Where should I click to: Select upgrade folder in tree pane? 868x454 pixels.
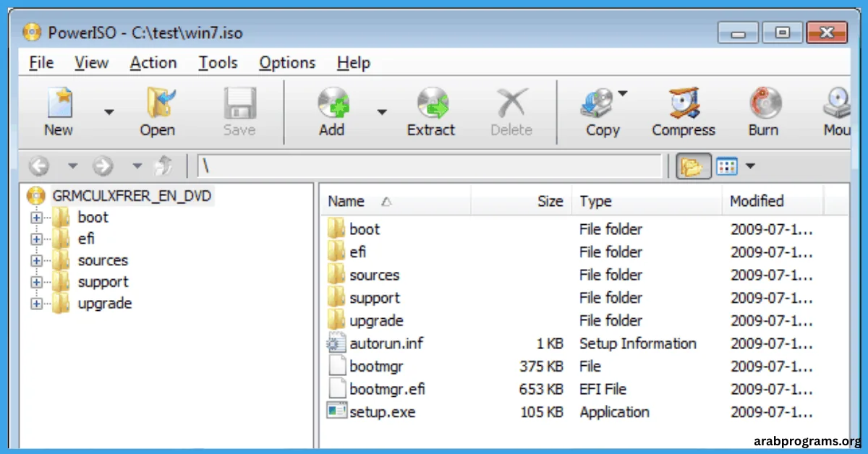point(105,304)
